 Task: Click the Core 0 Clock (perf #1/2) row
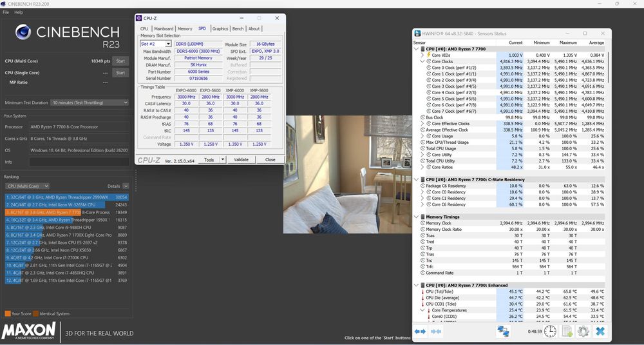[509, 68]
